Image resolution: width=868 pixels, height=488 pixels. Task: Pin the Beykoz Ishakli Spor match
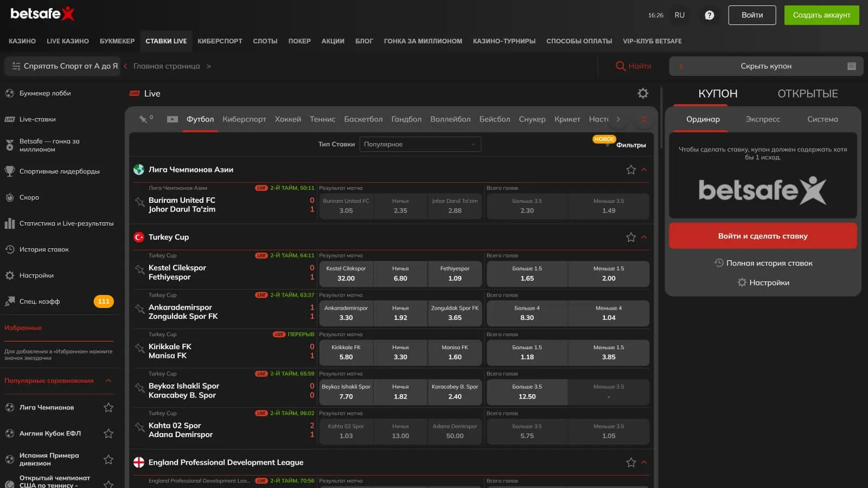point(139,387)
